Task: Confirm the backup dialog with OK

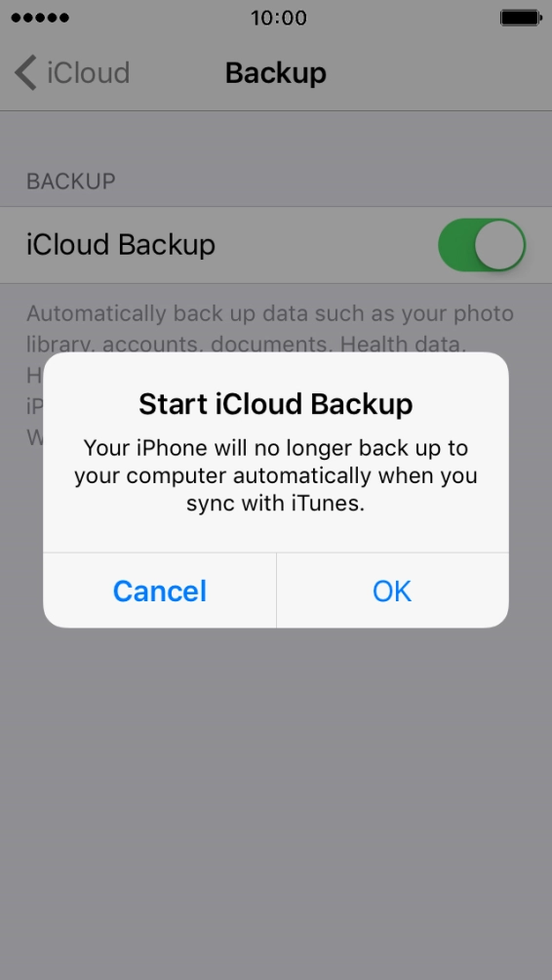Action: pos(392,591)
